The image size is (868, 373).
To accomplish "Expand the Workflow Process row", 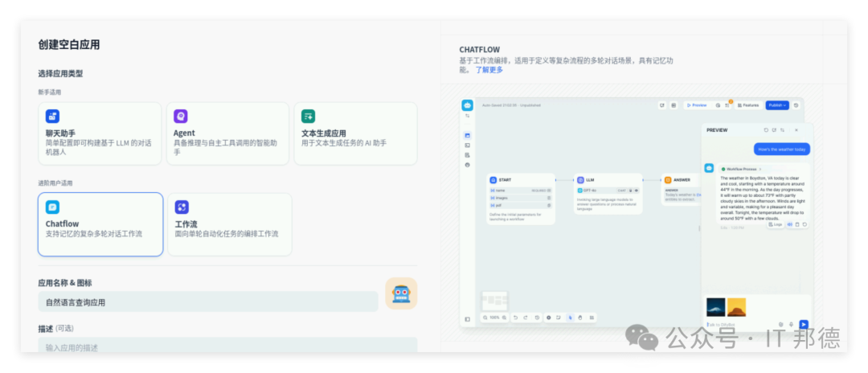I will (742, 169).
